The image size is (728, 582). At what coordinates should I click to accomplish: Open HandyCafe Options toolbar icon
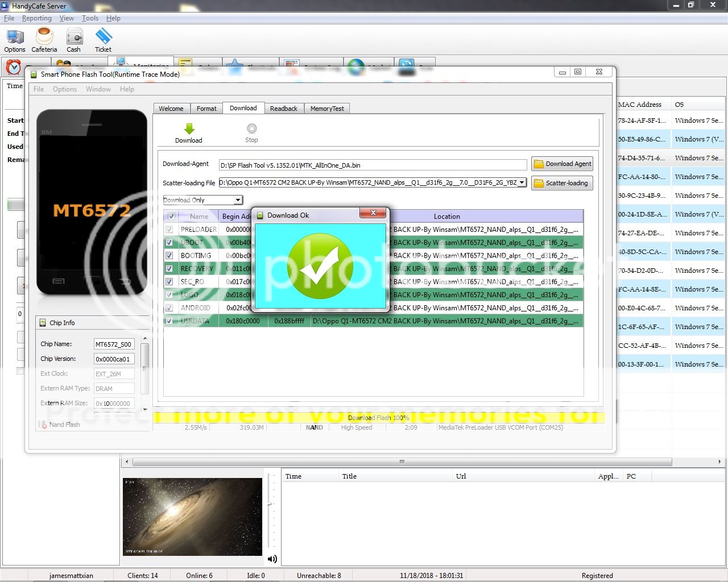point(15,38)
